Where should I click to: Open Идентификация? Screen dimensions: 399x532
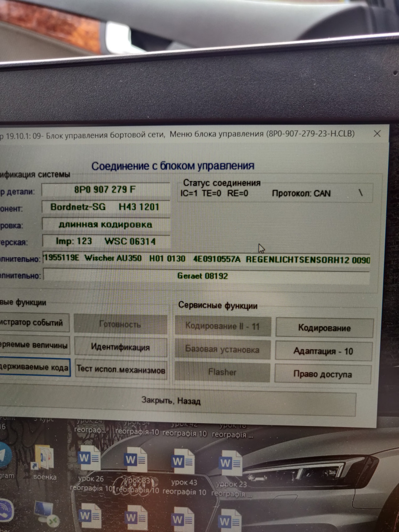point(121,347)
